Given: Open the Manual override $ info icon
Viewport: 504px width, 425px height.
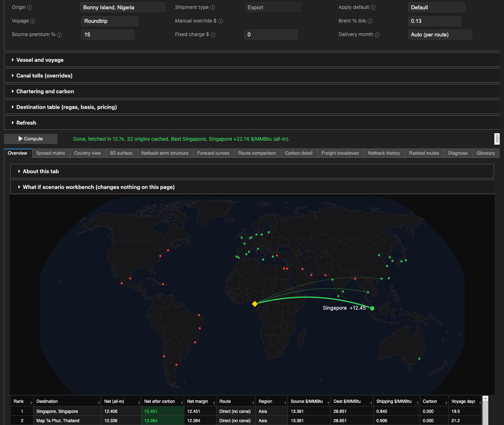Looking at the screenshot, I should tap(220, 21).
